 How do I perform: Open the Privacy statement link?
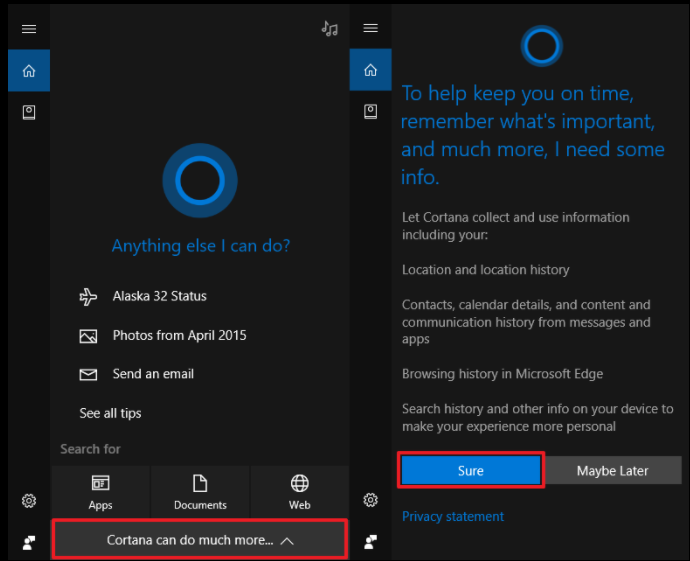tap(453, 516)
